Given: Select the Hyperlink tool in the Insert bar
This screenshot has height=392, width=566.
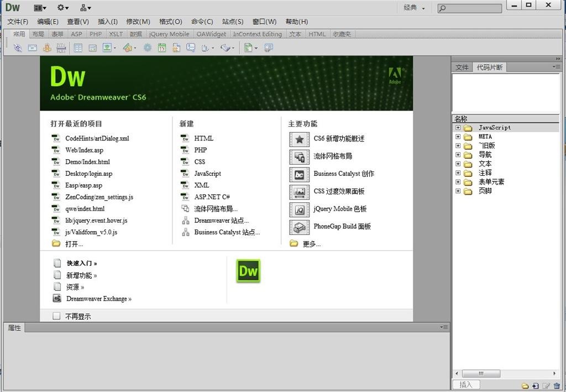Looking at the screenshot, I should coord(17,48).
